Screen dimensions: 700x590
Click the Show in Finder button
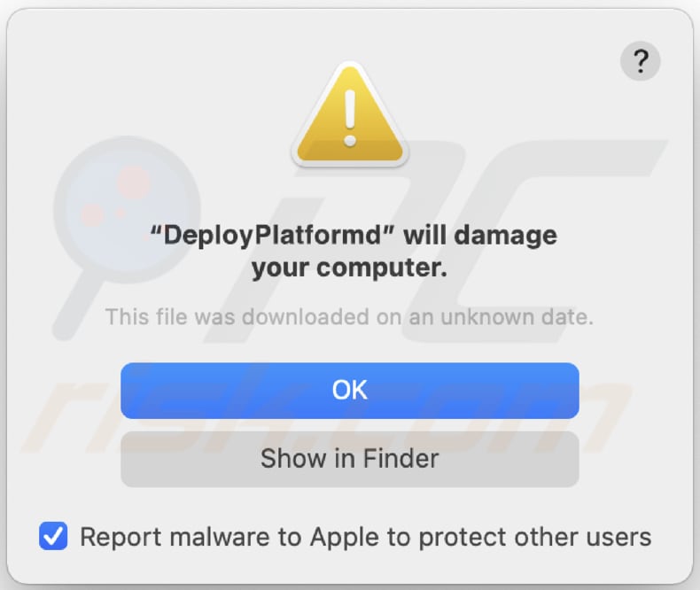[x=350, y=459]
